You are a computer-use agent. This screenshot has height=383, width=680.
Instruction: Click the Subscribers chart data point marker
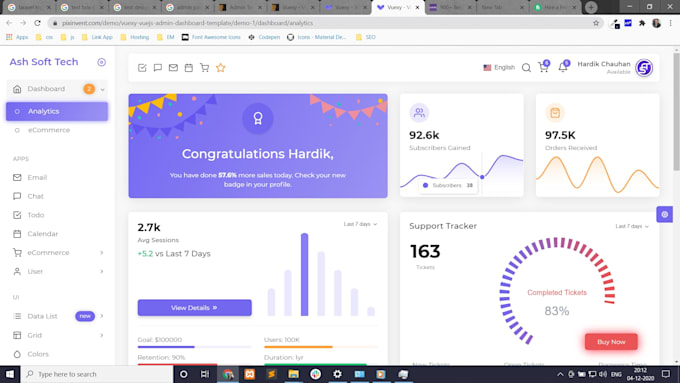(x=482, y=177)
